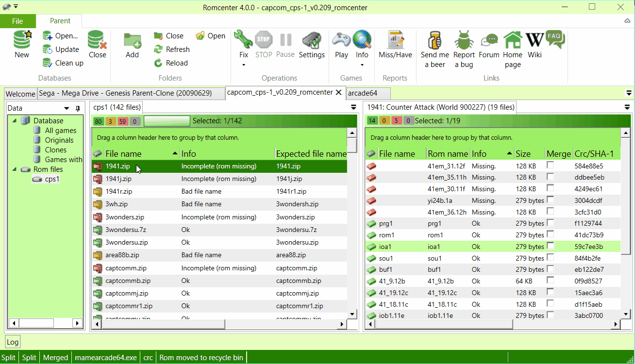Open the document tabs list dropdown
635x364 pixels.
629,93
